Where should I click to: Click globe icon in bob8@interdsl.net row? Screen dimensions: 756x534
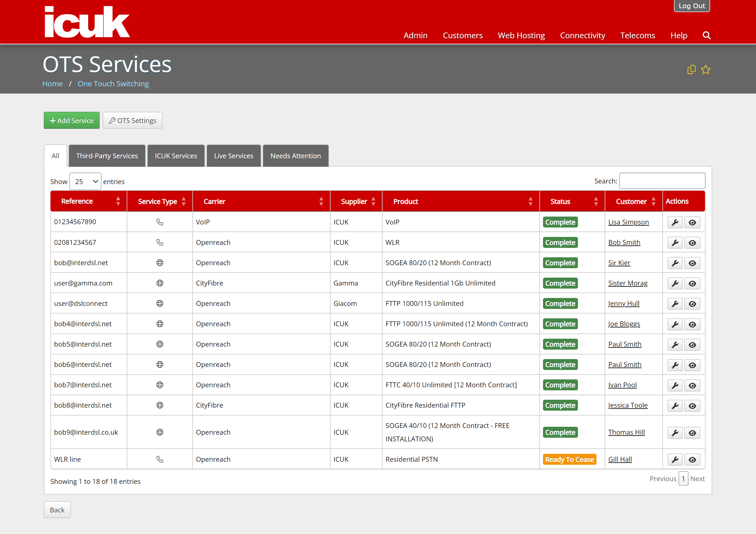point(160,405)
